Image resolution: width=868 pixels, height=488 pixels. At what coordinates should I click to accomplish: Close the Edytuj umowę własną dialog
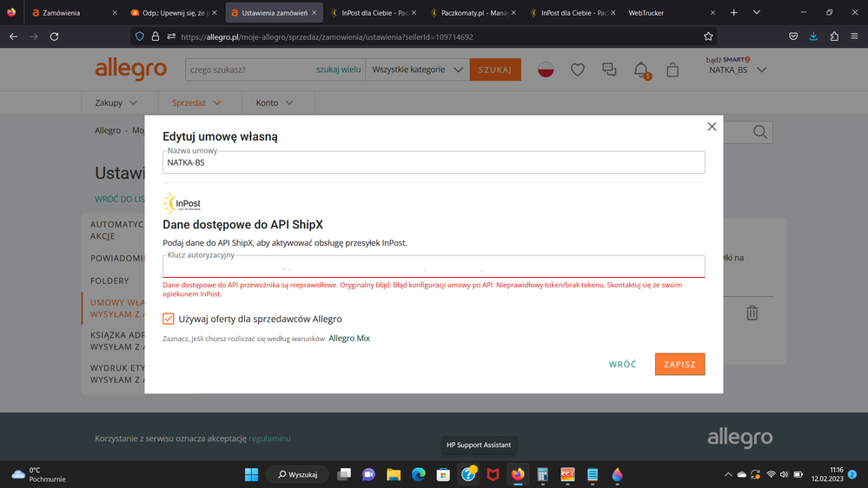tap(712, 127)
